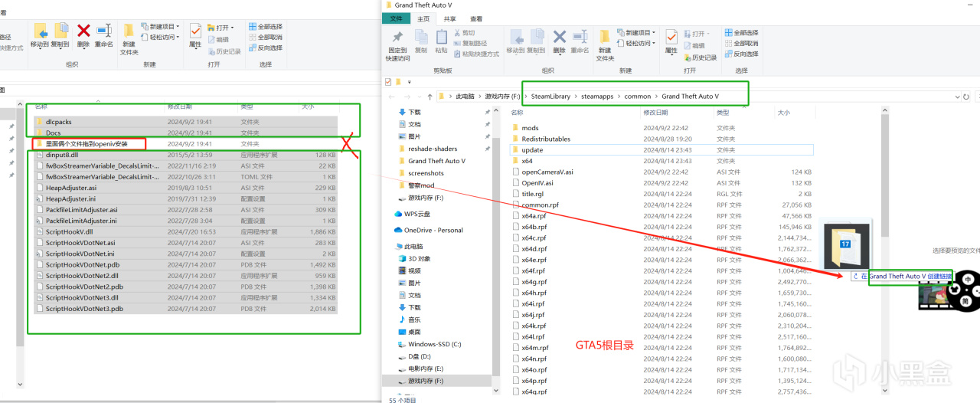Click Copy path (复制路径) in GTA V window
The width and height of the screenshot is (980, 403).
472,44
